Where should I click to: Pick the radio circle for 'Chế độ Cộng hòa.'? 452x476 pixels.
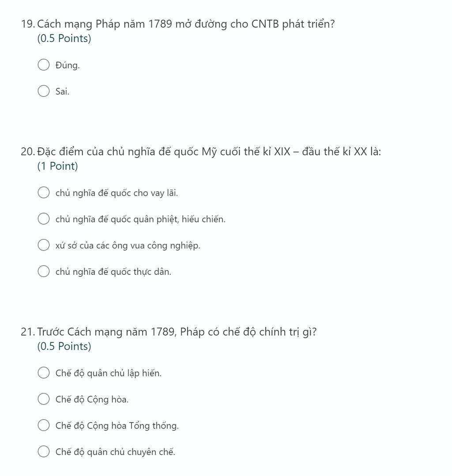pos(43,399)
